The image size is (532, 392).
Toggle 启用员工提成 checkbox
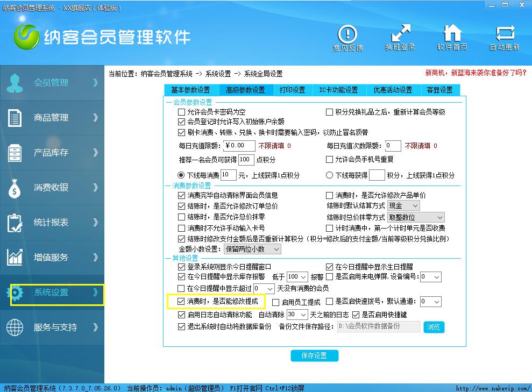point(276,302)
